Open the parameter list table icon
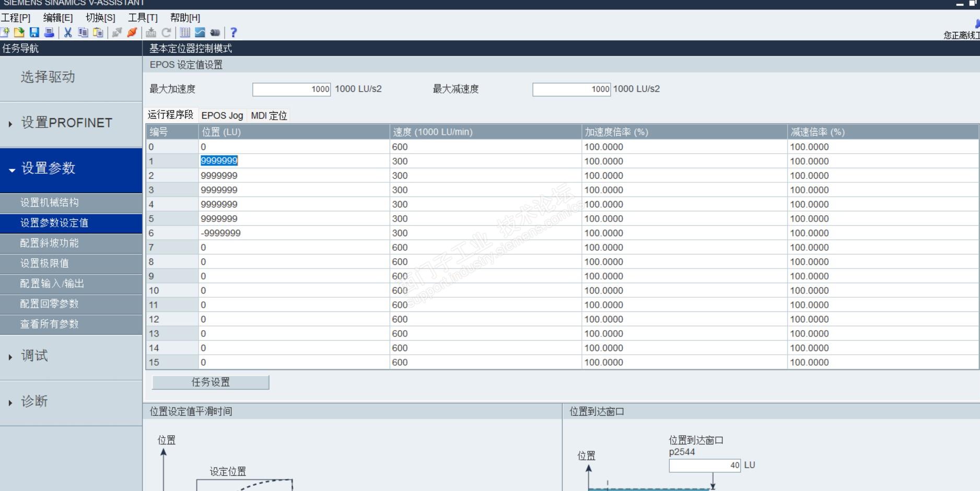 tap(185, 32)
